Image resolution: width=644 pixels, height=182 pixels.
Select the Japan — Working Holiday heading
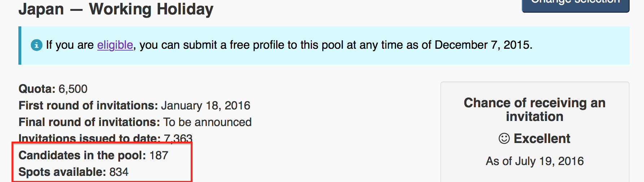(116, 9)
